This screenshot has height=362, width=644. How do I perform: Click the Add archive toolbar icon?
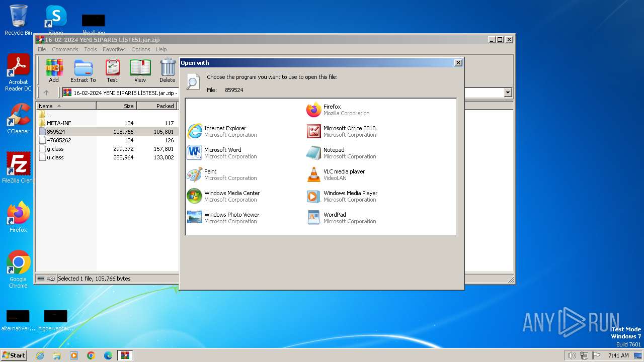pos(54,70)
